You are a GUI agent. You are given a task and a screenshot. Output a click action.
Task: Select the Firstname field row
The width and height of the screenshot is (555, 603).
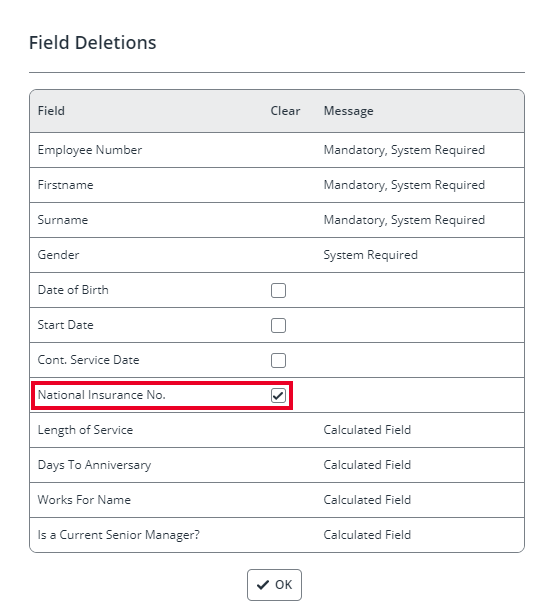277,185
